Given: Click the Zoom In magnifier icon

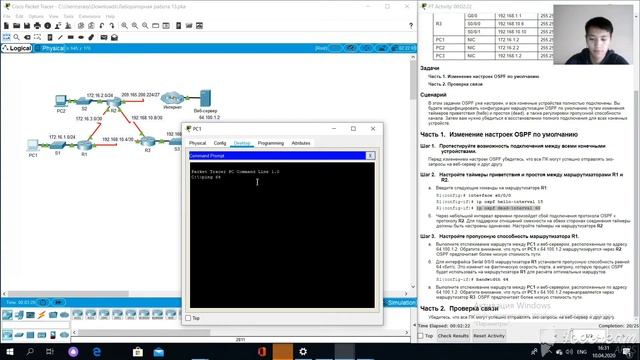Looking at the screenshot, I should [x=124, y=26].
